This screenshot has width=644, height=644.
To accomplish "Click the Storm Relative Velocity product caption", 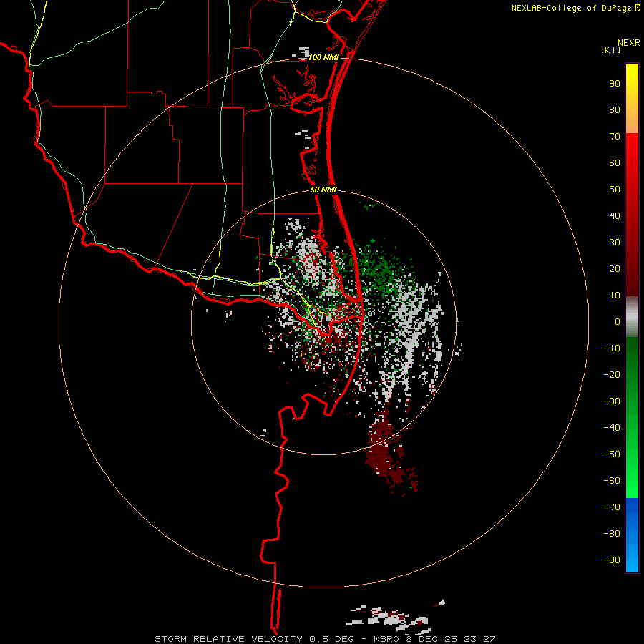I will [x=326, y=639].
